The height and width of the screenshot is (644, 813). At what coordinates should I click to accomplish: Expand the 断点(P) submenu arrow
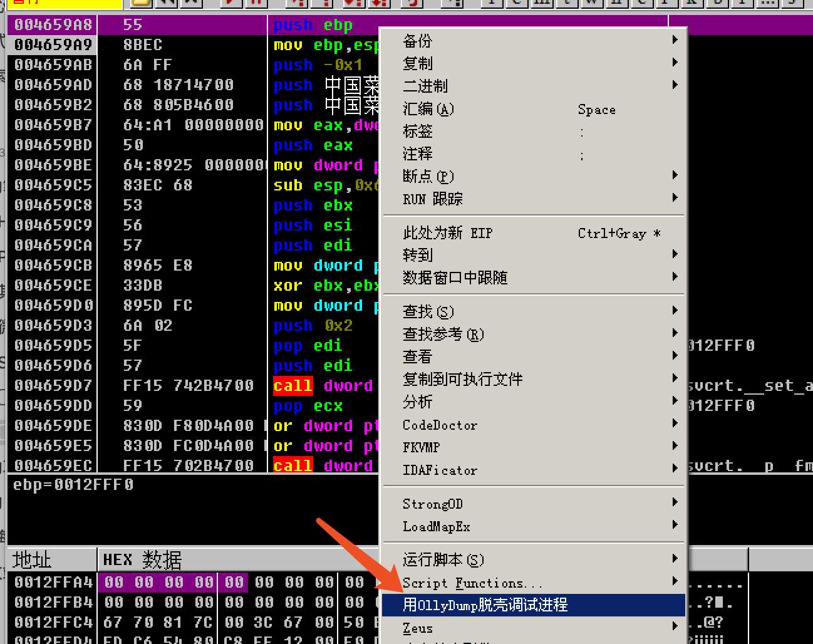click(675, 175)
